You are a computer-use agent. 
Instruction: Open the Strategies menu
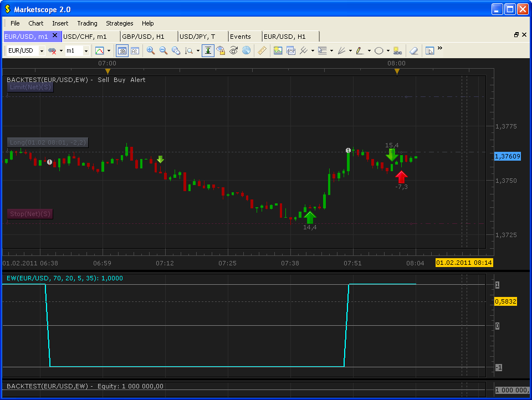[120, 23]
